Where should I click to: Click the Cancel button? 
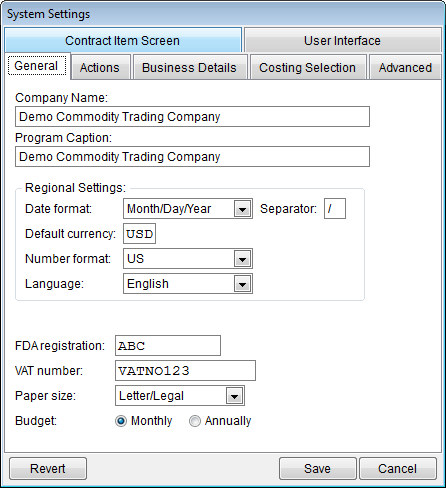[398, 469]
